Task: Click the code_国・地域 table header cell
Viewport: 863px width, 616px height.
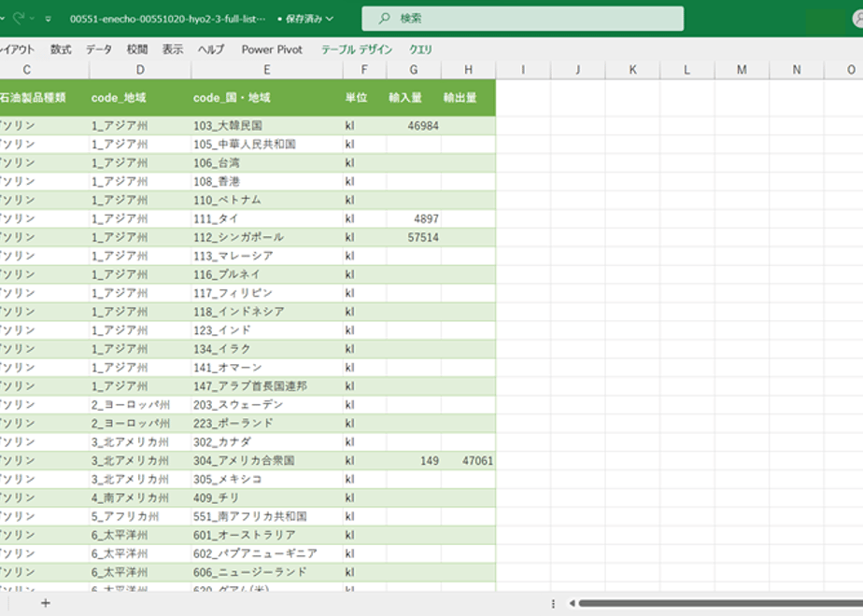Action: point(266,98)
